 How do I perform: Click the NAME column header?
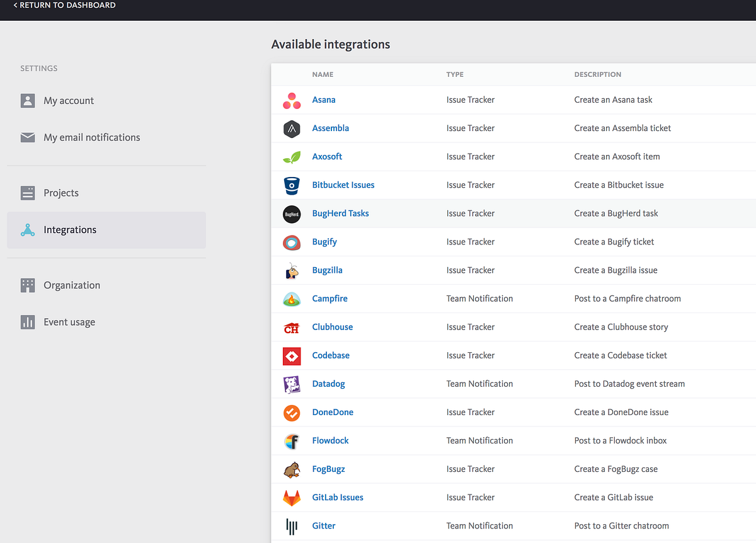click(323, 74)
